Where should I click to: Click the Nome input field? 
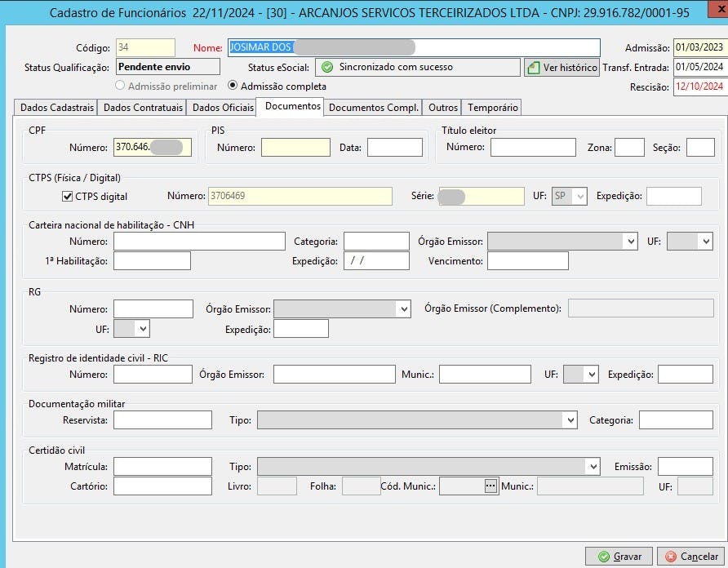point(414,47)
